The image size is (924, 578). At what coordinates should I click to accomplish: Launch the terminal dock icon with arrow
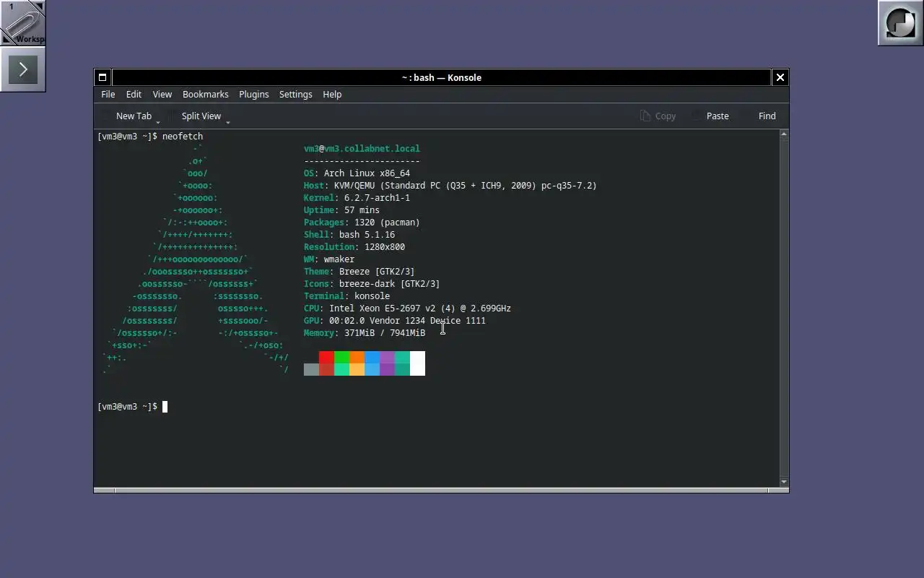click(x=22, y=69)
